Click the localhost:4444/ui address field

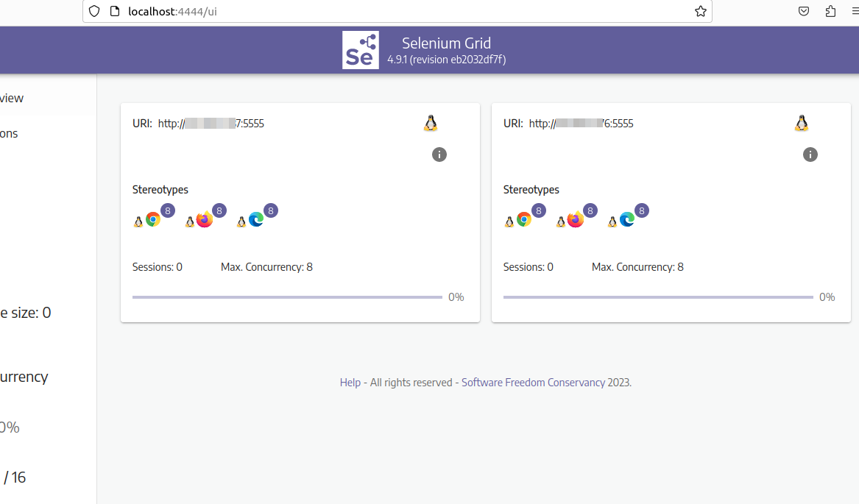pos(397,11)
